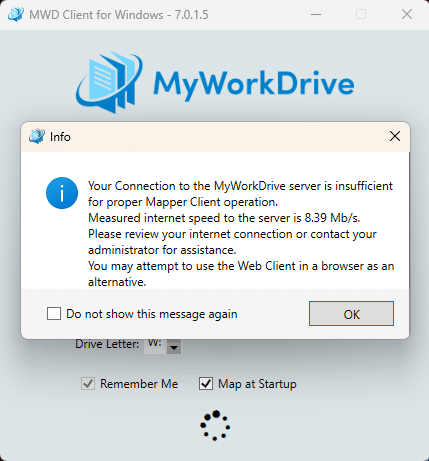This screenshot has height=461, width=429.
Task: Click the blue information circle icon
Action: click(x=62, y=193)
